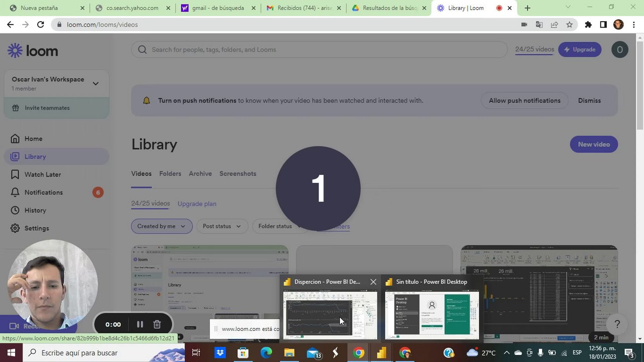This screenshot has height=362, width=644.
Task: Open Task View on the taskbar
Action: tap(196, 353)
